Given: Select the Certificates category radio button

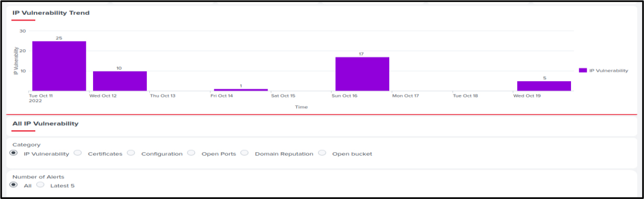Looking at the screenshot, I should point(78,153).
